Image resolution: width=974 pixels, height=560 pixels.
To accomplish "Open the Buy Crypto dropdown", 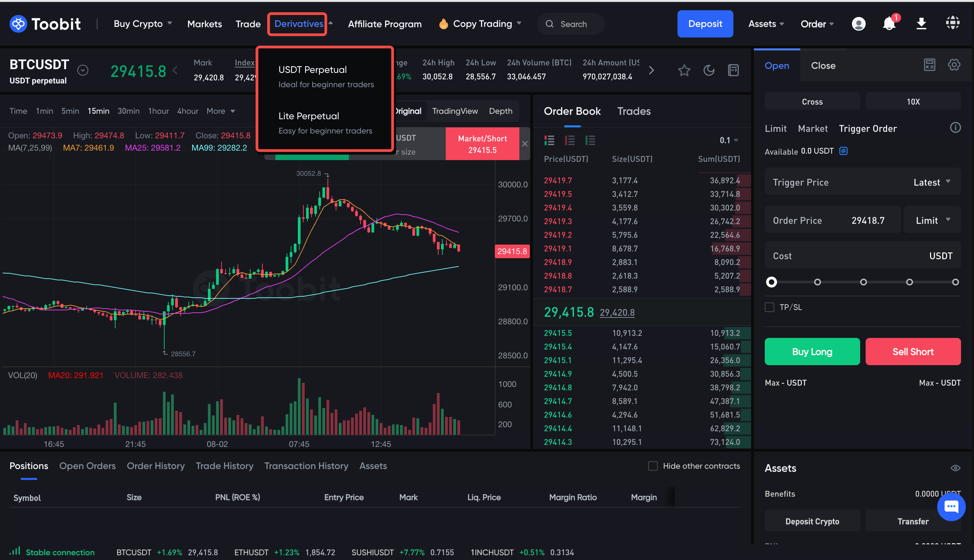I will click(x=143, y=24).
